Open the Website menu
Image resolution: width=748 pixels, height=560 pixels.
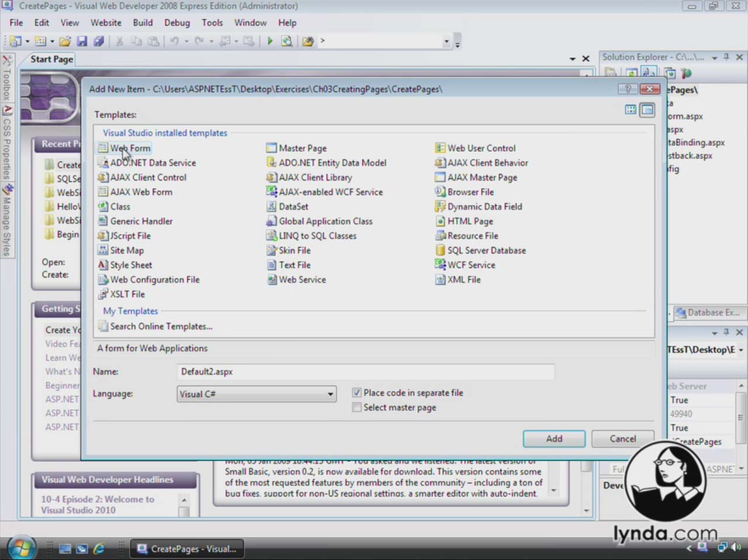pos(106,23)
